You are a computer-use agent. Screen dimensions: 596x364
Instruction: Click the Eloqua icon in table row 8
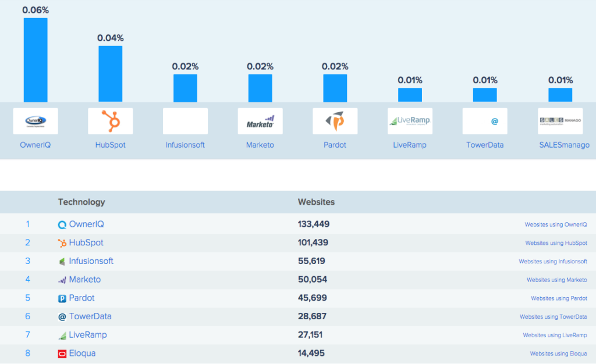tap(62, 354)
